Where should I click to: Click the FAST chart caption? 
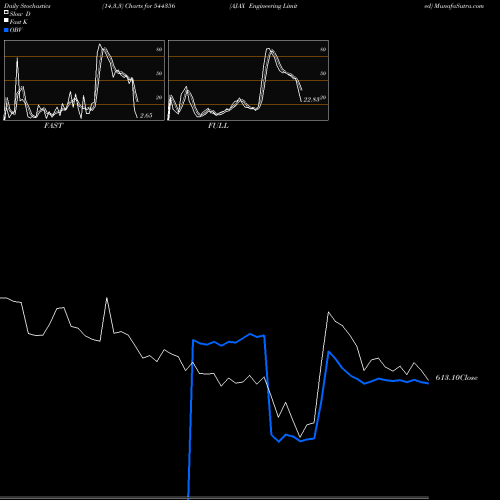pyautogui.click(x=53, y=125)
